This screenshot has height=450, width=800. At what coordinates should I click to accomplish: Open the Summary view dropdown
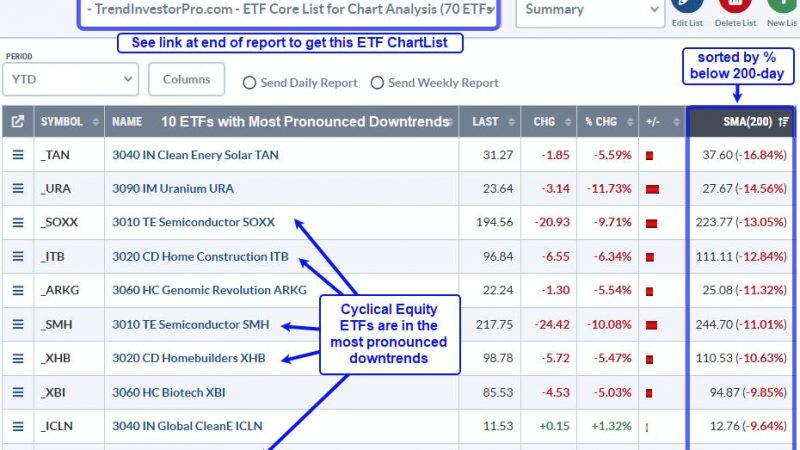[590, 10]
